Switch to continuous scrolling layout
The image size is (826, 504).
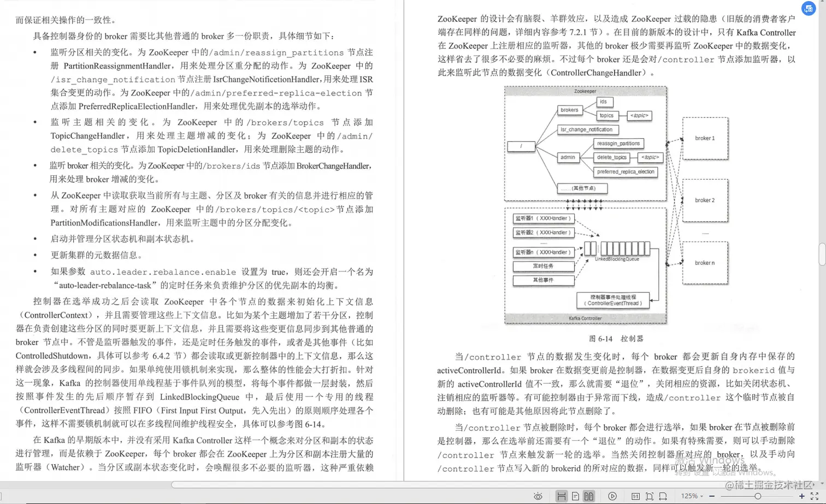(x=562, y=497)
